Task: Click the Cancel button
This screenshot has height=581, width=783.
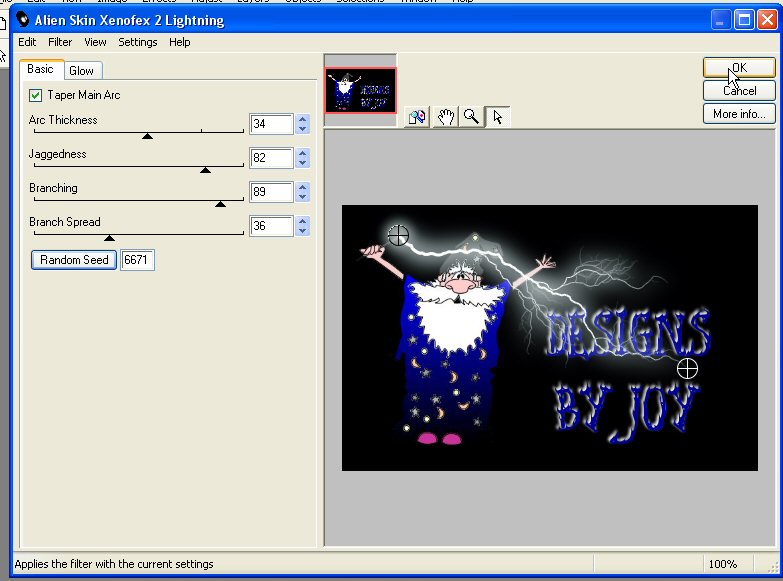Action: pos(739,90)
